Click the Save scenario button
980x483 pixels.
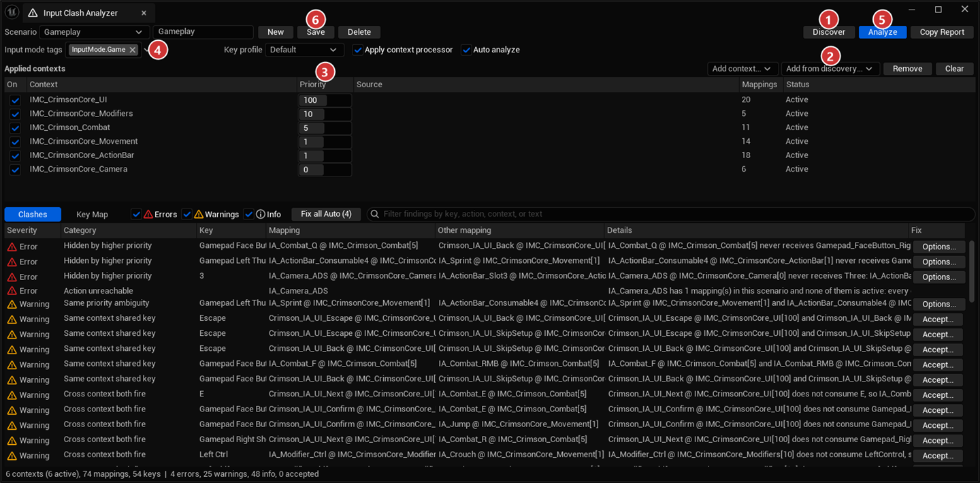pyautogui.click(x=316, y=32)
